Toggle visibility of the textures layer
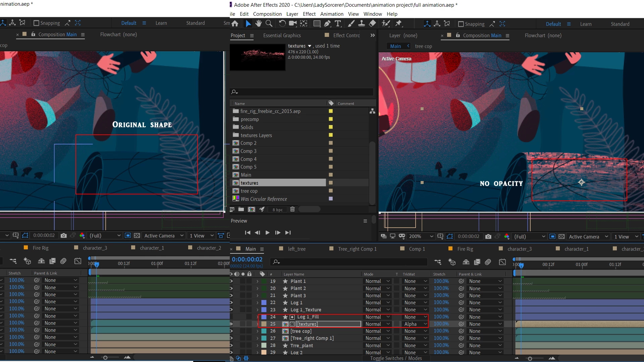The width and height of the screenshot is (644, 362). [231, 324]
